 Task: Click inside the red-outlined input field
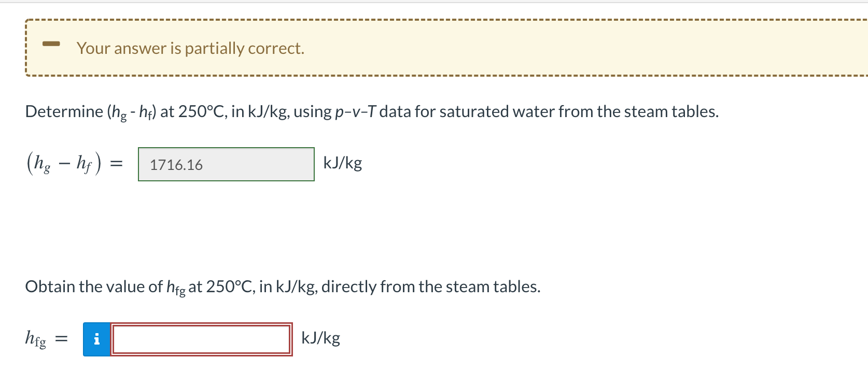pos(202,339)
